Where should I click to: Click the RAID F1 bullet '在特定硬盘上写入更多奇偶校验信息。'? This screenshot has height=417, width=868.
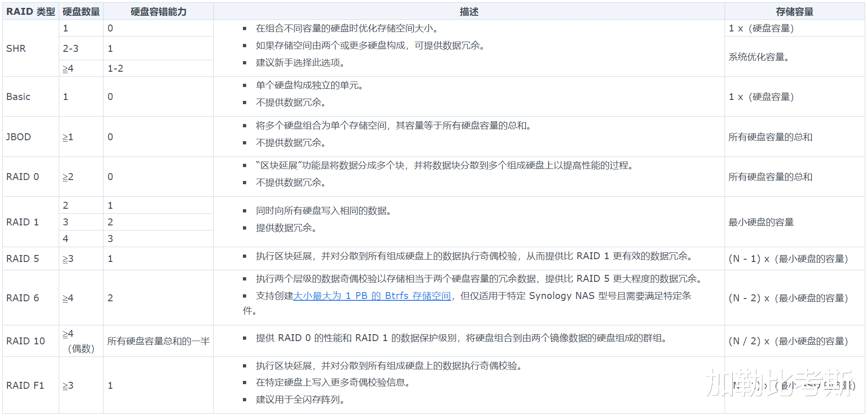[x=333, y=382]
